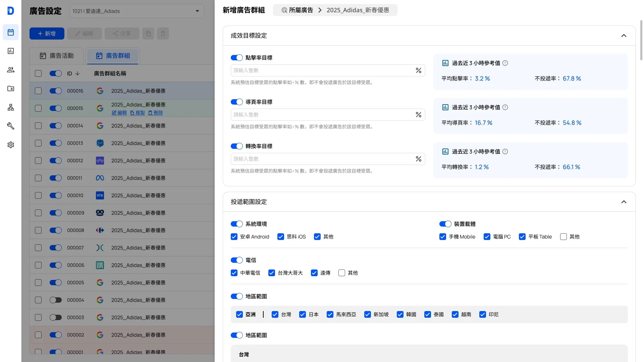The height and width of the screenshot is (362, 644).
Task: Open the starred folder sidebar icon
Action: [11, 88]
